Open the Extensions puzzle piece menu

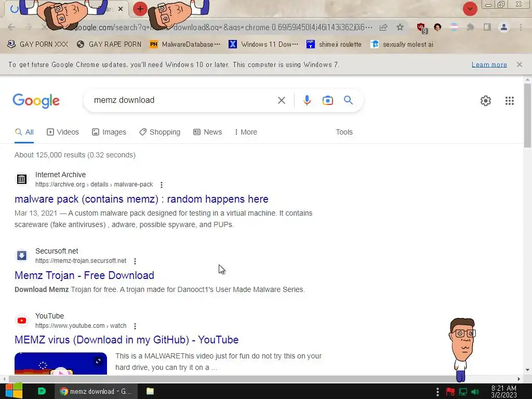pos(470,27)
